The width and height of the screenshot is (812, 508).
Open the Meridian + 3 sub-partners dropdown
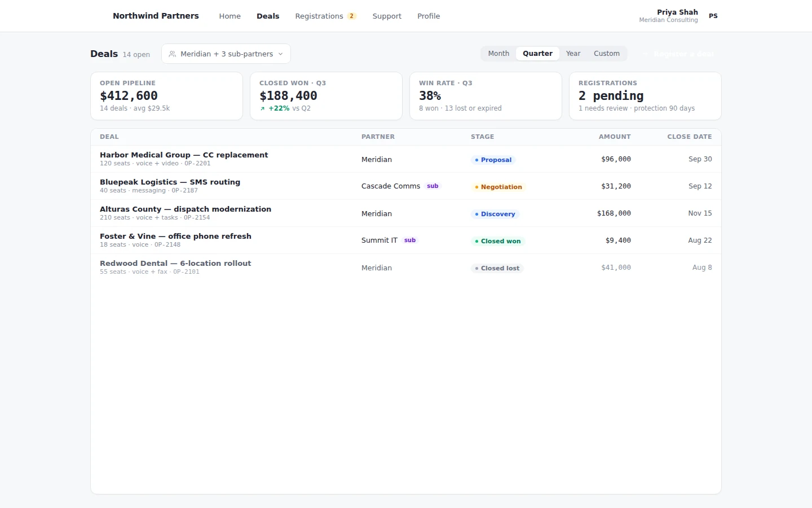tap(226, 54)
